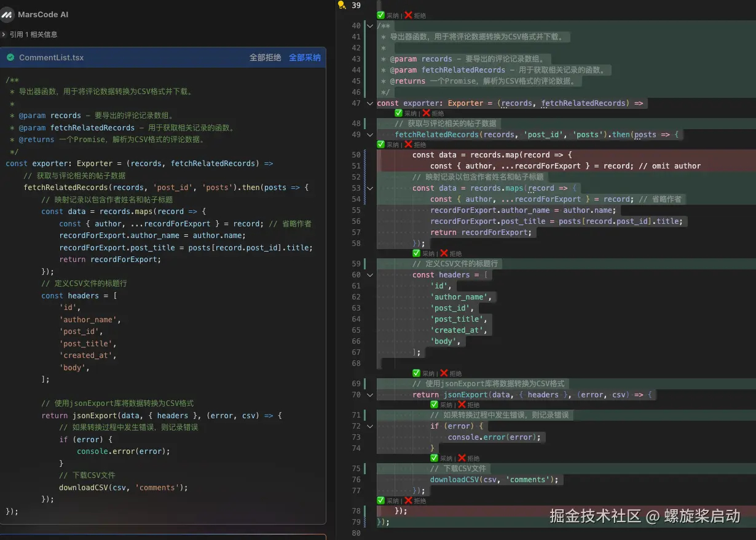Click line number 58 in the gutter
The height and width of the screenshot is (540, 756).
click(x=356, y=244)
